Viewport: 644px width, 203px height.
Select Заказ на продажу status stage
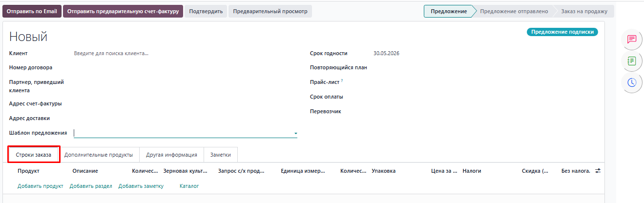coord(584,11)
